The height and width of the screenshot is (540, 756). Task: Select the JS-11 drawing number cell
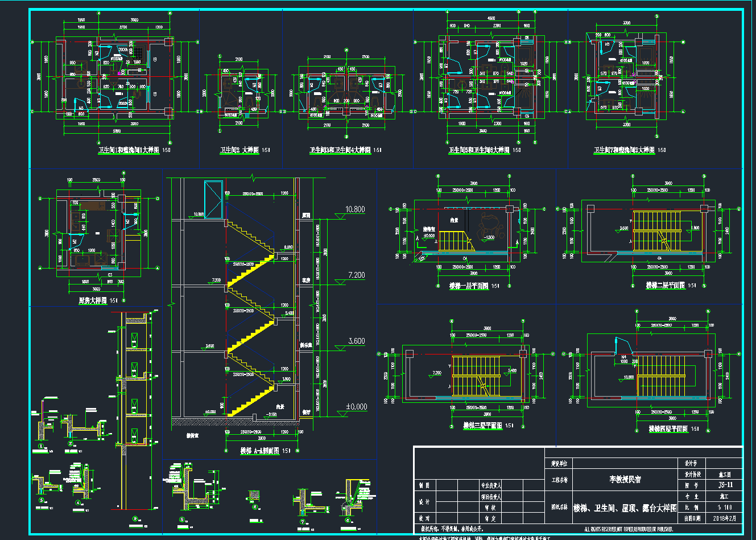[725, 485]
